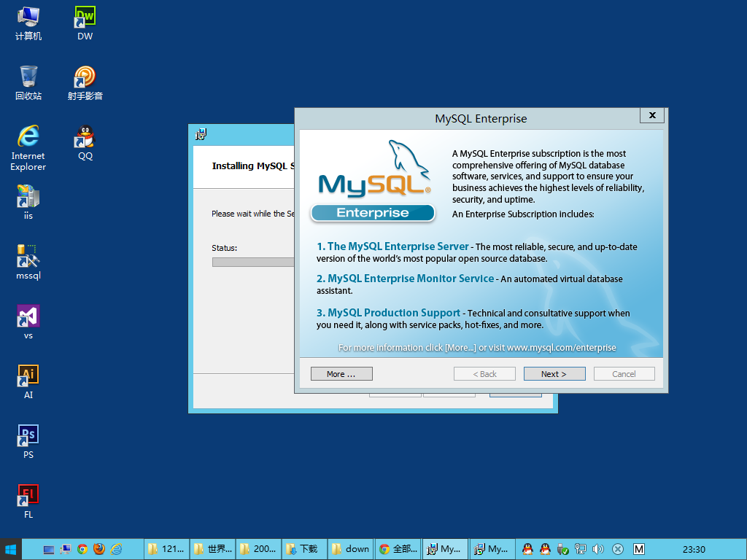This screenshot has width=747, height=560.
Task: Switch to the down folder taskbar button
Action: click(351, 549)
